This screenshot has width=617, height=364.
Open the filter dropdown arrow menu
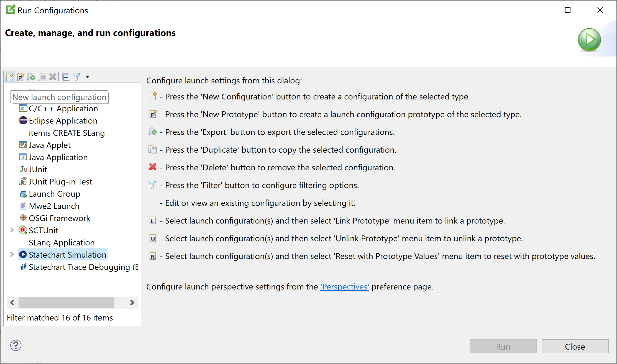tap(87, 77)
